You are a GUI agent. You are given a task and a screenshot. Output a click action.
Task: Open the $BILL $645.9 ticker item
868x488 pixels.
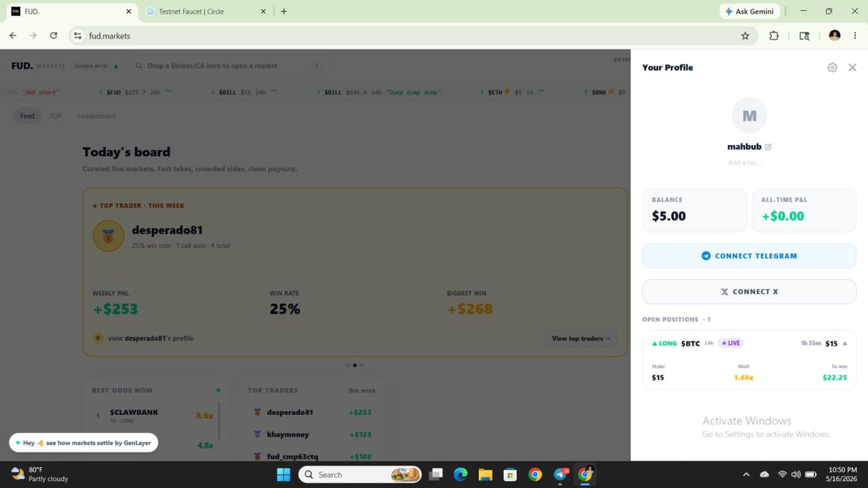click(x=380, y=93)
